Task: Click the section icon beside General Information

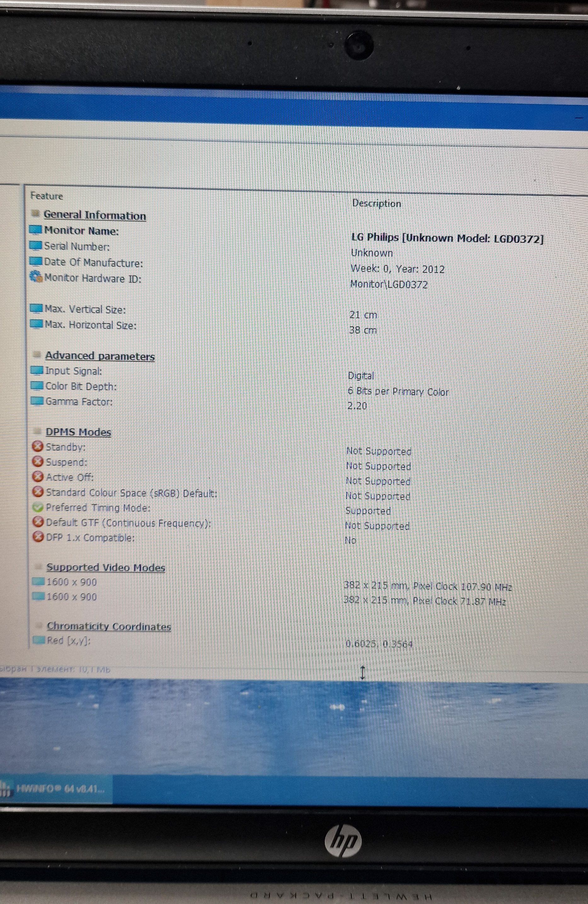Action: point(35,213)
